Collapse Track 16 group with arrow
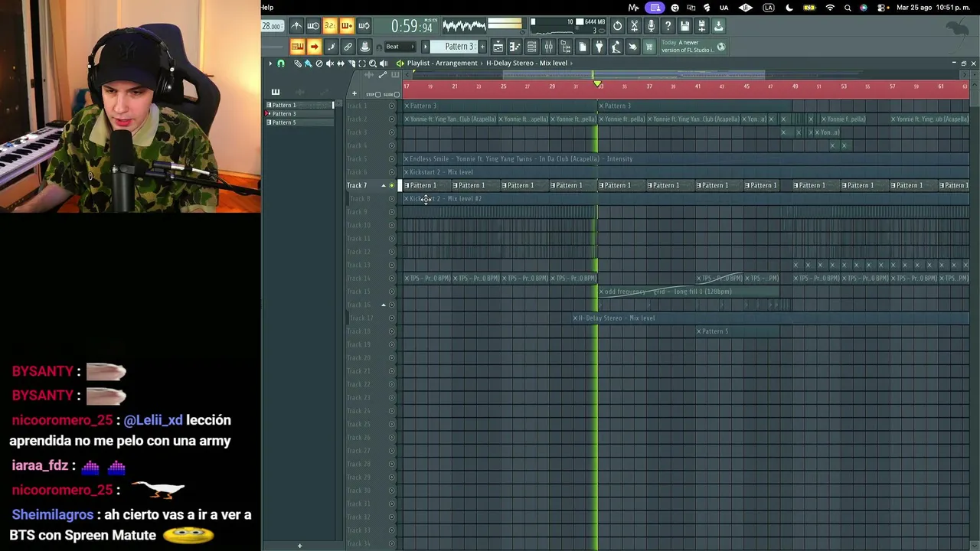Screen dimensions: 980x551 tap(384, 305)
